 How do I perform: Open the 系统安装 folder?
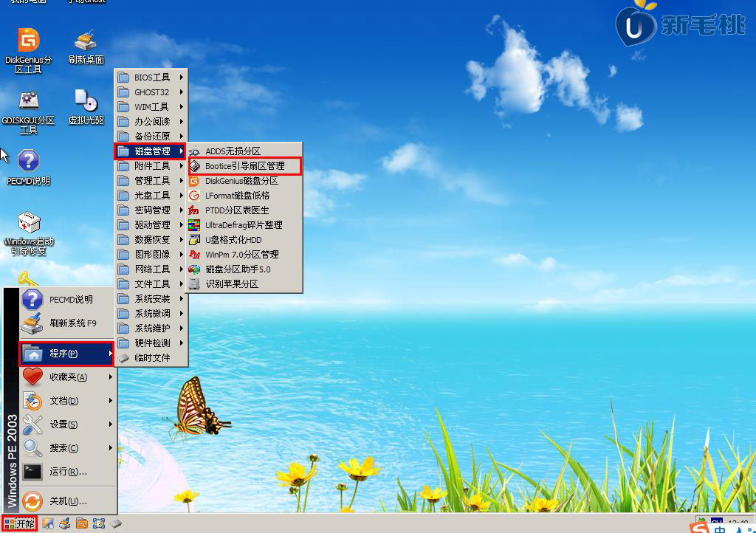point(151,299)
